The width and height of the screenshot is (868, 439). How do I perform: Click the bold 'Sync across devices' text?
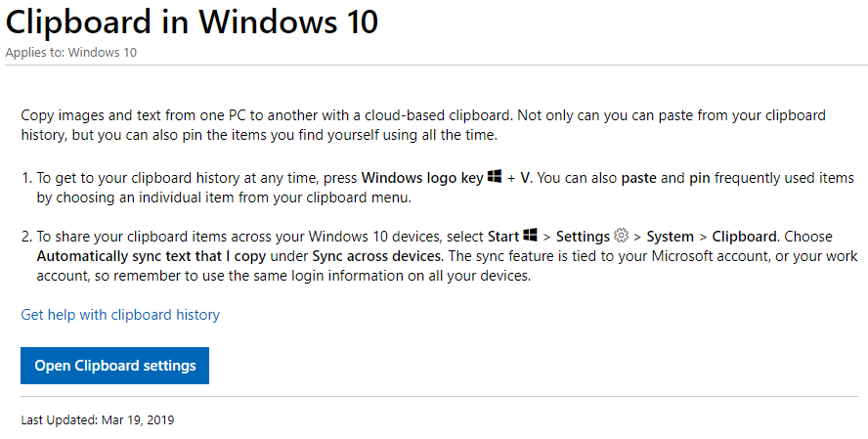coord(376,256)
